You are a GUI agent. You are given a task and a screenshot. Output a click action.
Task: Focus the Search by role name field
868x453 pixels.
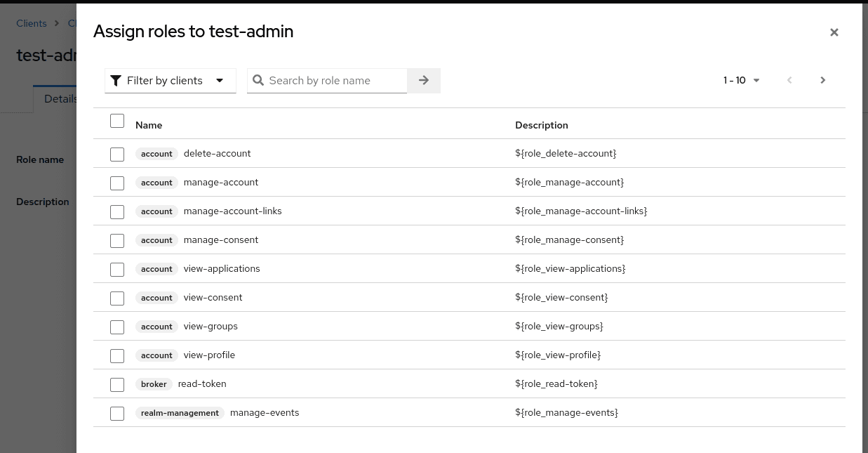[x=335, y=81]
